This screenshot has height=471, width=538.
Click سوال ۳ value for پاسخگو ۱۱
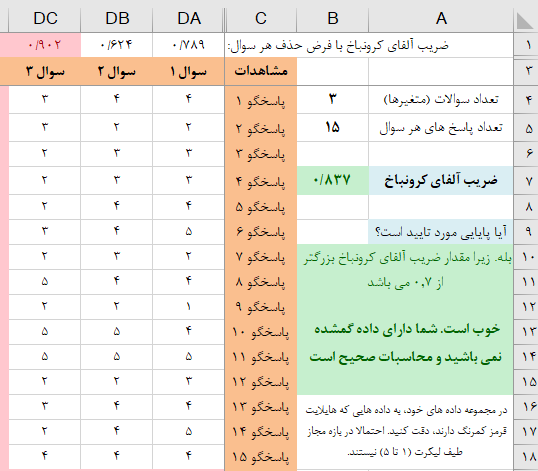(x=45, y=357)
